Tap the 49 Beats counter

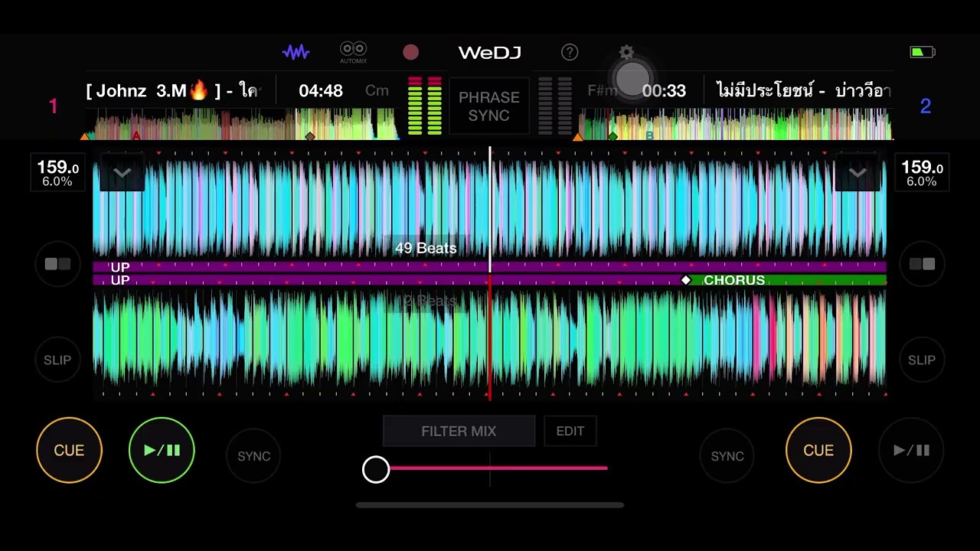click(x=426, y=248)
